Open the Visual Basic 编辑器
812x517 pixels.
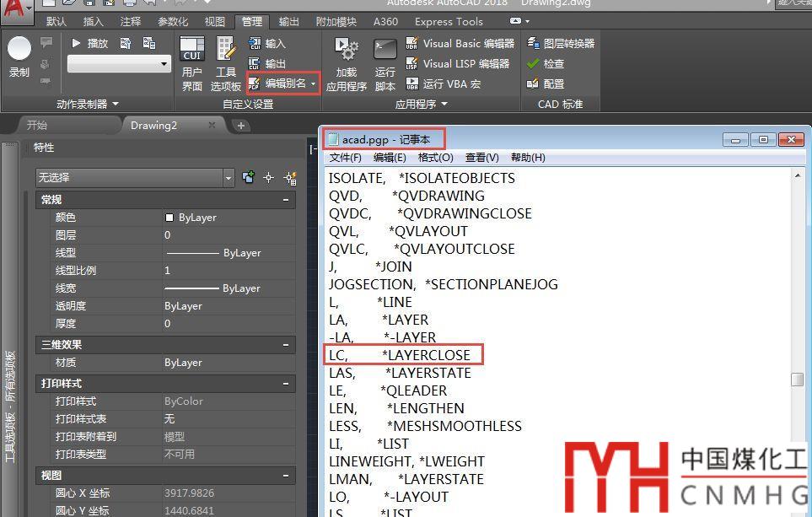click(460, 43)
